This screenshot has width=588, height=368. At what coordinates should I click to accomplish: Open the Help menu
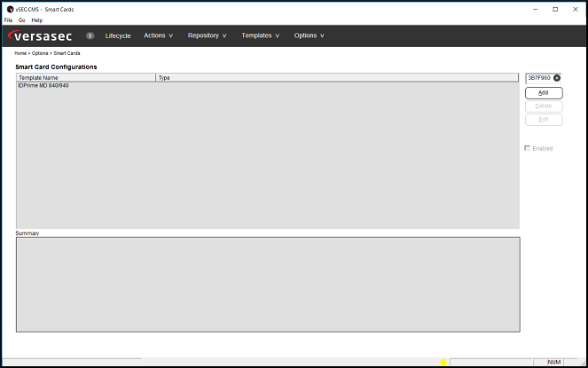pyautogui.click(x=36, y=20)
